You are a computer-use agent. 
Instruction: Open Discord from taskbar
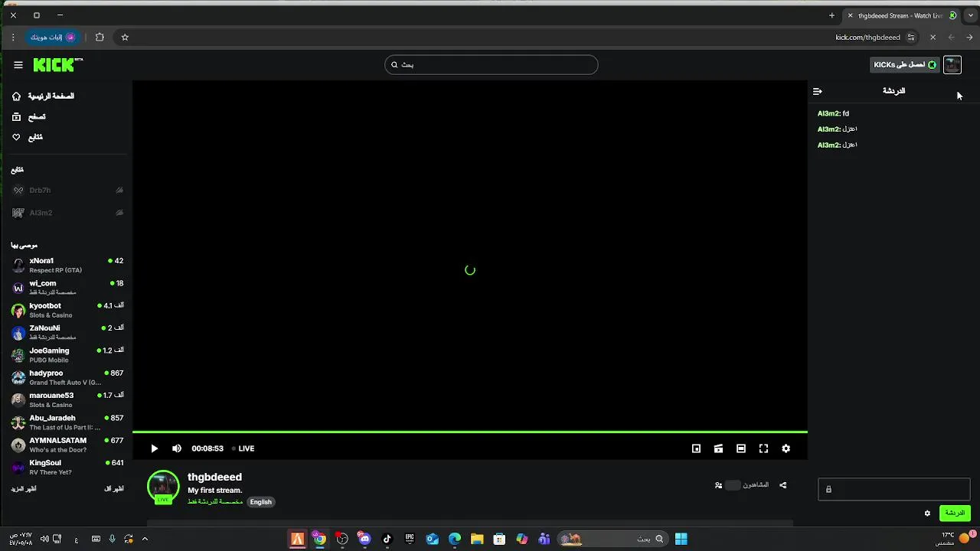tap(364, 539)
